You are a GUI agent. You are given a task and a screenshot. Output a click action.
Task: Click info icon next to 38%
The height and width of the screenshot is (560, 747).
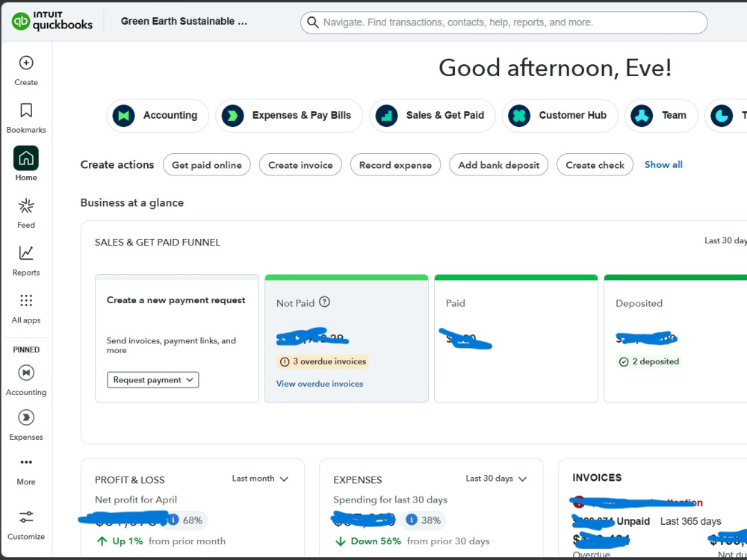412,520
